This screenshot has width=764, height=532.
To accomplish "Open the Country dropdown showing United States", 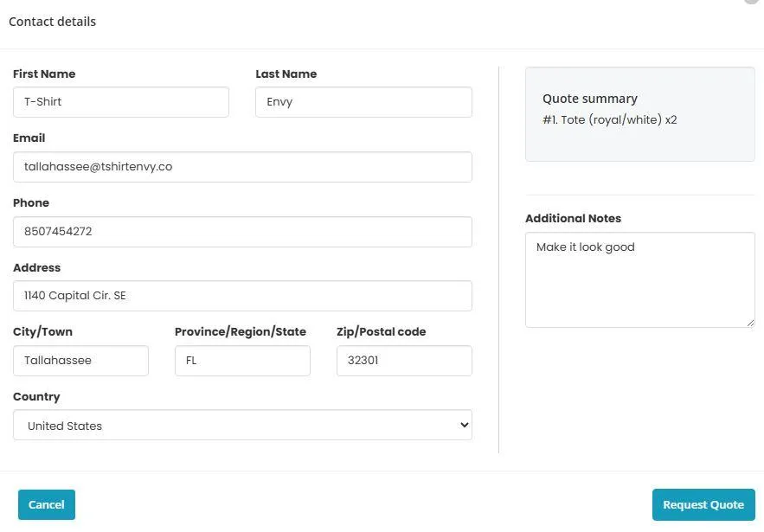I will coord(242,425).
